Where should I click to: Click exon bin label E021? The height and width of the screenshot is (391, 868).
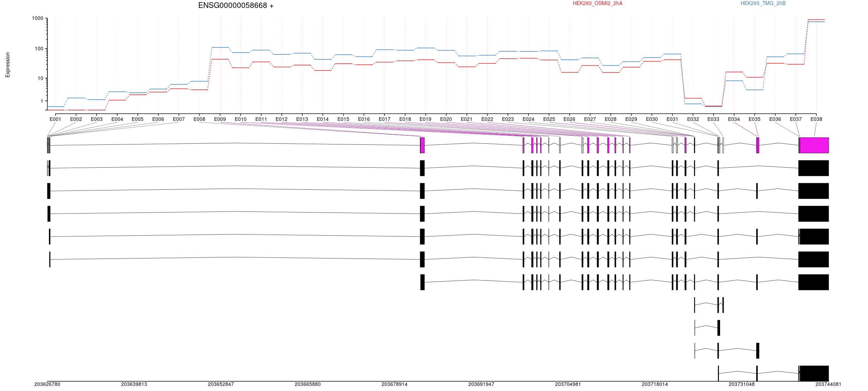(x=467, y=119)
